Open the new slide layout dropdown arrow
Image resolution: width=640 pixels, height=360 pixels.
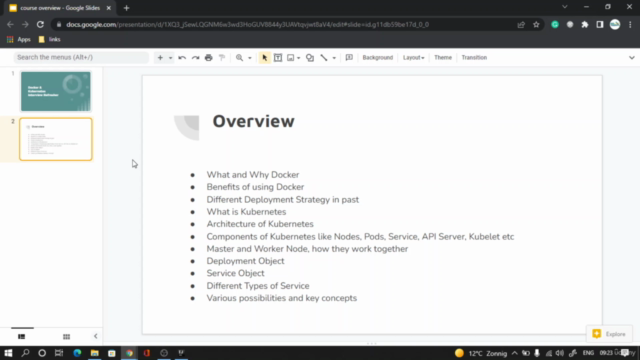[x=170, y=58]
